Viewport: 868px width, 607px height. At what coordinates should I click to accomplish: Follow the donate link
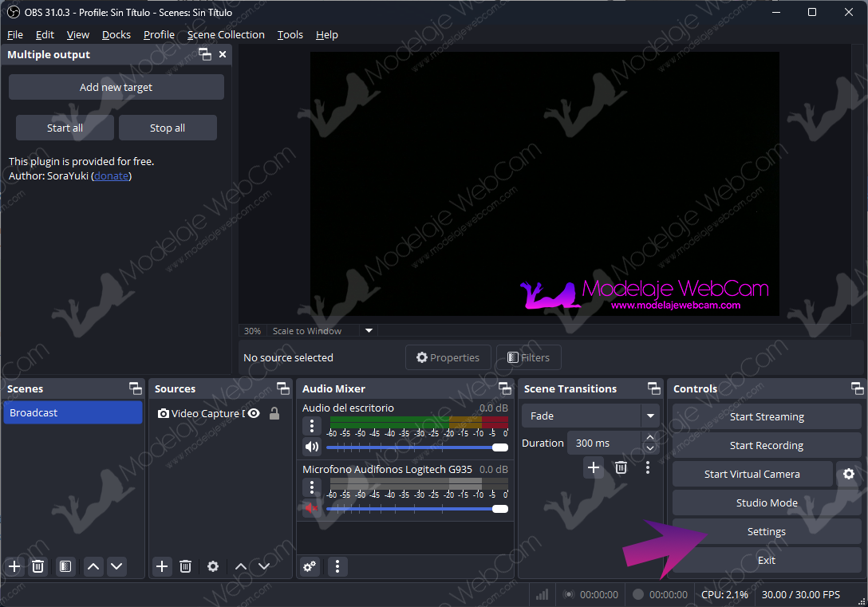[x=111, y=175]
